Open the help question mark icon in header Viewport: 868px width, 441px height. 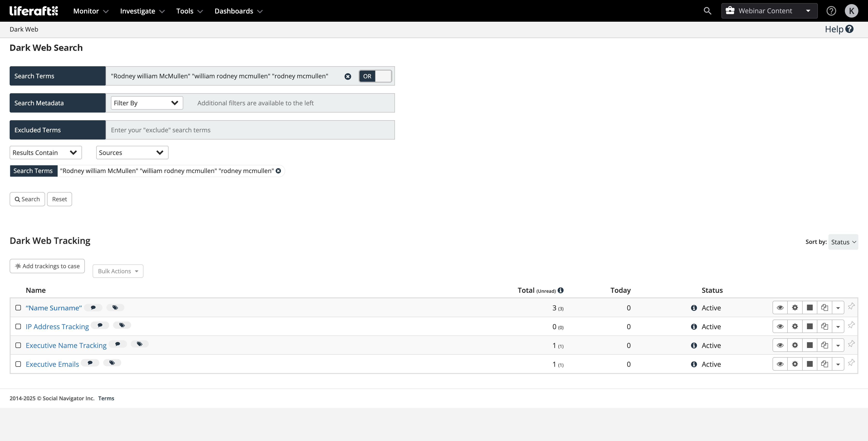(831, 11)
